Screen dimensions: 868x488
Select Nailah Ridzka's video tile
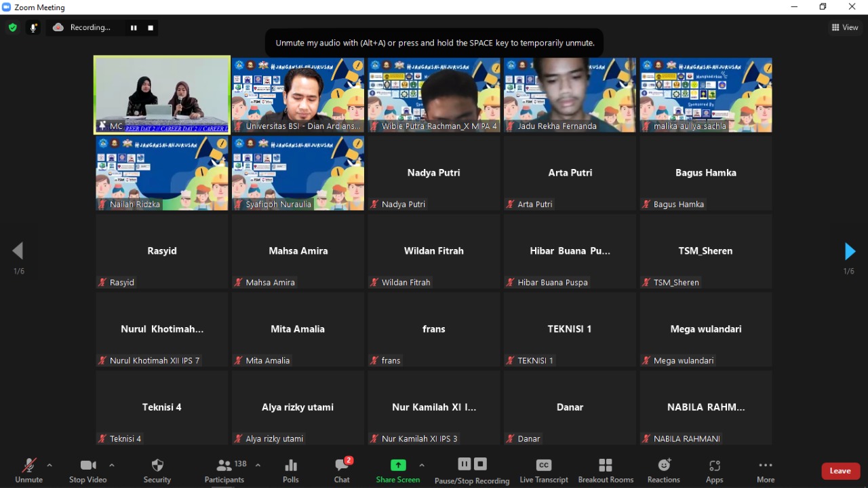click(x=162, y=173)
